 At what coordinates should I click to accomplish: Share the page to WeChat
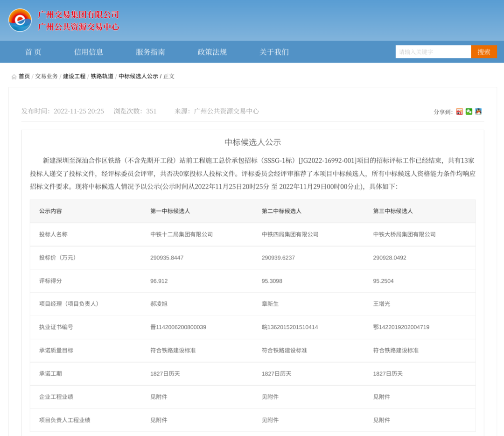(469, 112)
